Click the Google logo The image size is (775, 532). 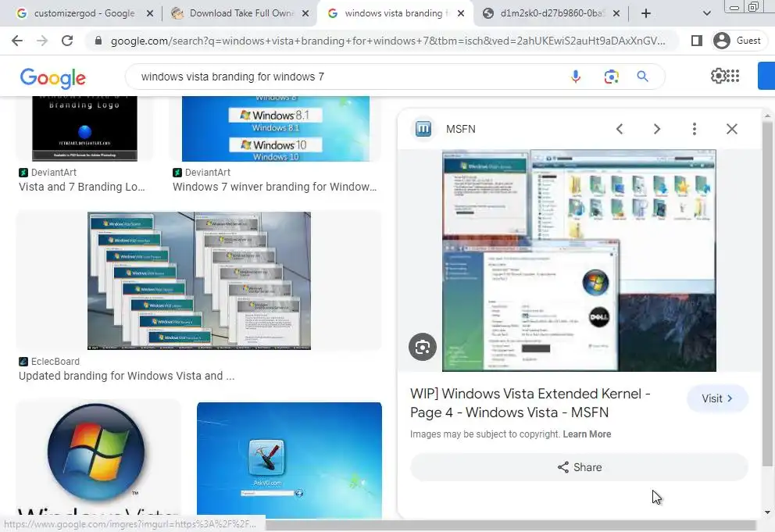(x=53, y=77)
